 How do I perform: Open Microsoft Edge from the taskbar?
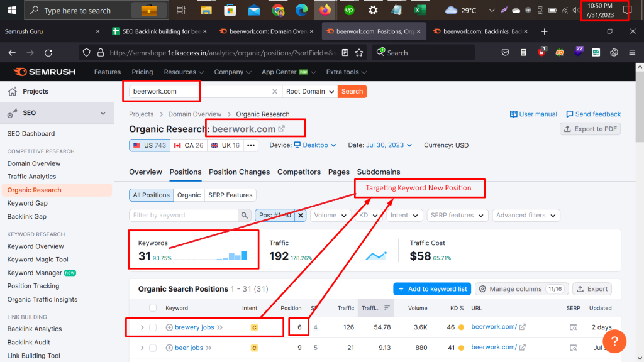click(x=301, y=10)
